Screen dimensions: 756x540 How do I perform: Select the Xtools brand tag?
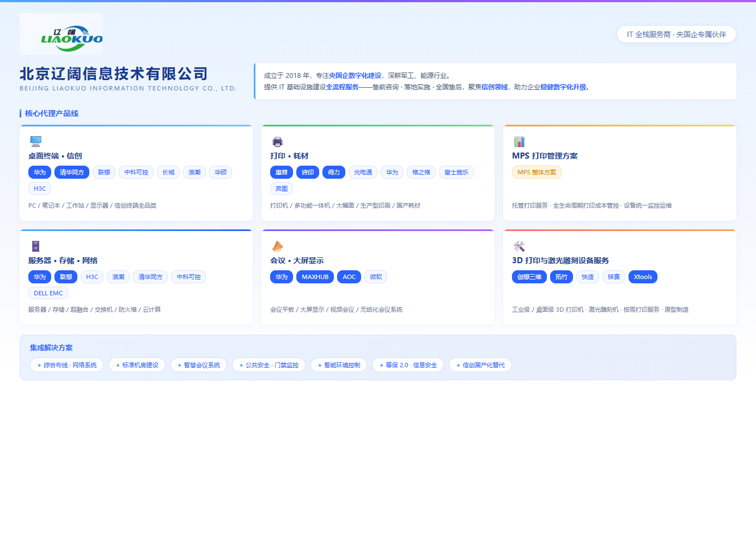click(643, 277)
